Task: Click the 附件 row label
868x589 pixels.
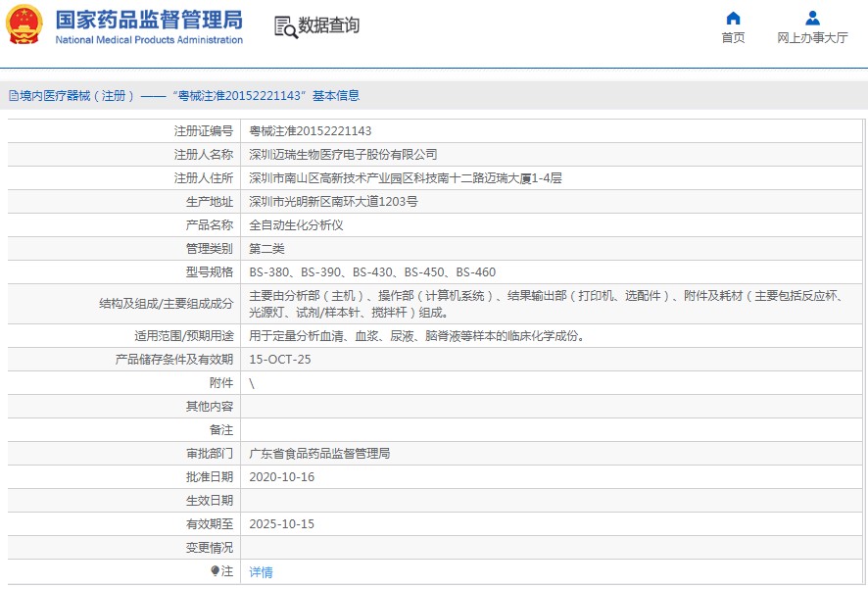Action: point(220,383)
